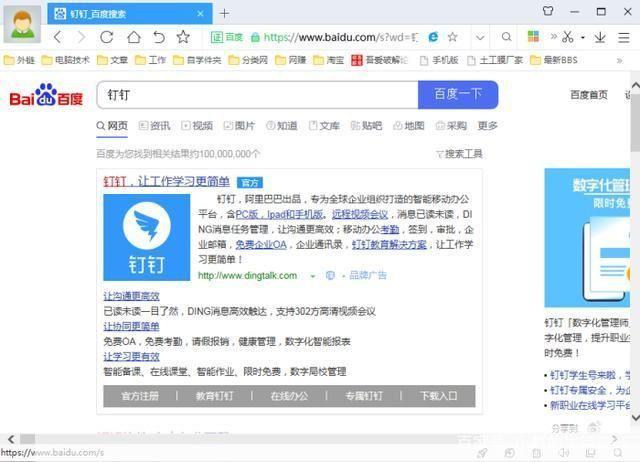
Task: Reload the page with refresh icon
Action: pos(107,37)
